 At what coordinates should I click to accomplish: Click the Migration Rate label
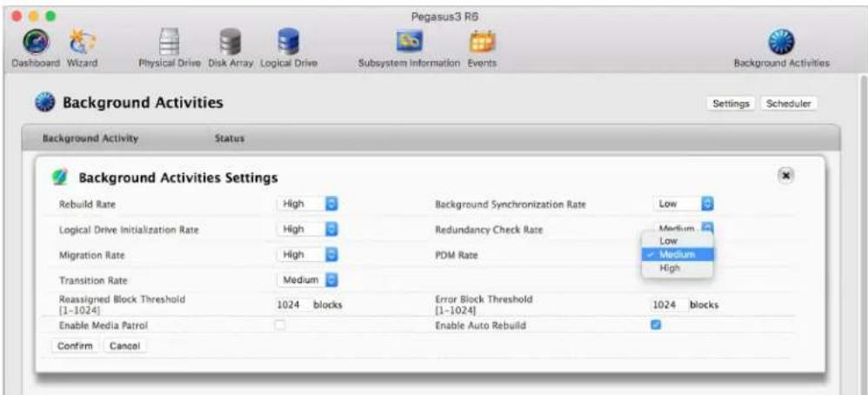click(91, 255)
